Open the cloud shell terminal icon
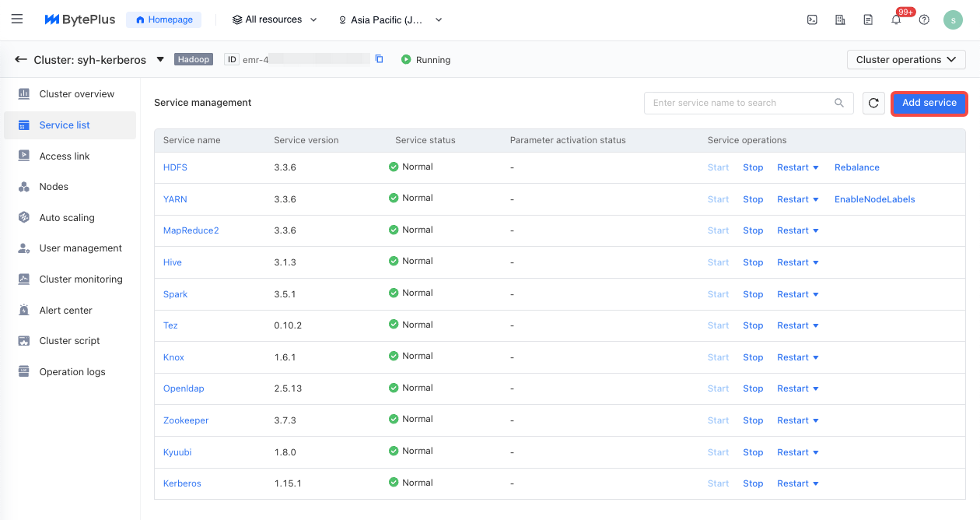Viewport: 980px width, 520px height. (812, 20)
